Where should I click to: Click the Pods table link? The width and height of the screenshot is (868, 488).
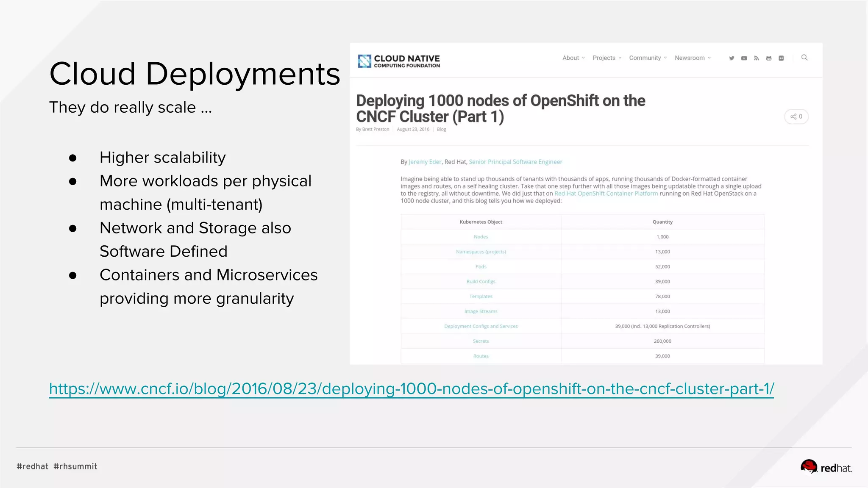pyautogui.click(x=481, y=266)
